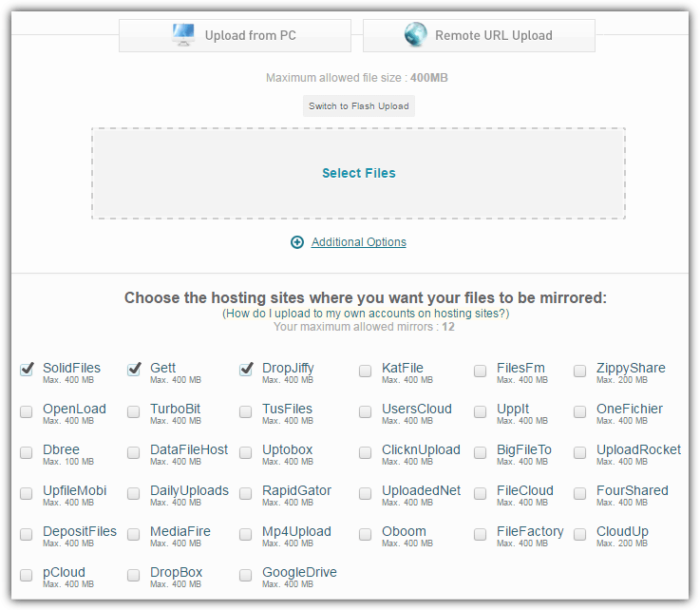700x610 pixels.
Task: Enable the KatFile mirror checkbox
Action: coord(365,371)
